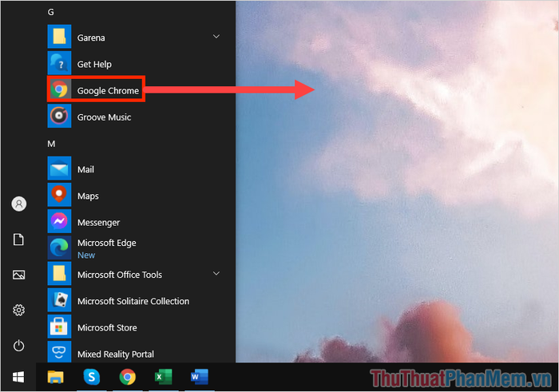
Task: Click 'Microsoft Solitaire Collection' label
Action: click(x=133, y=301)
